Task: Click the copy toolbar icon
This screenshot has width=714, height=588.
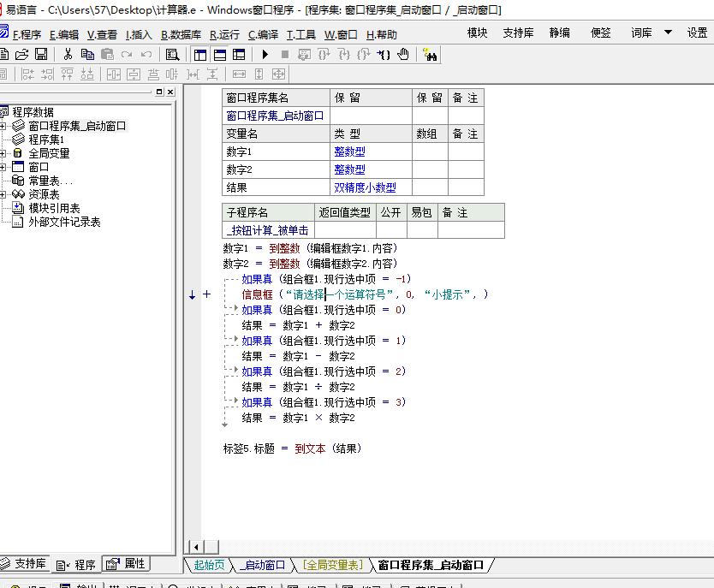Action: coord(87,55)
